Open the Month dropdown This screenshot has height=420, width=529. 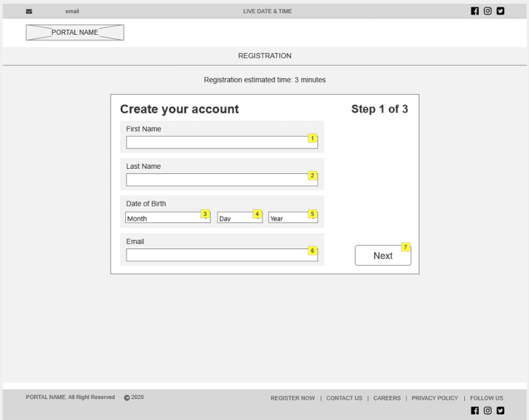click(167, 218)
